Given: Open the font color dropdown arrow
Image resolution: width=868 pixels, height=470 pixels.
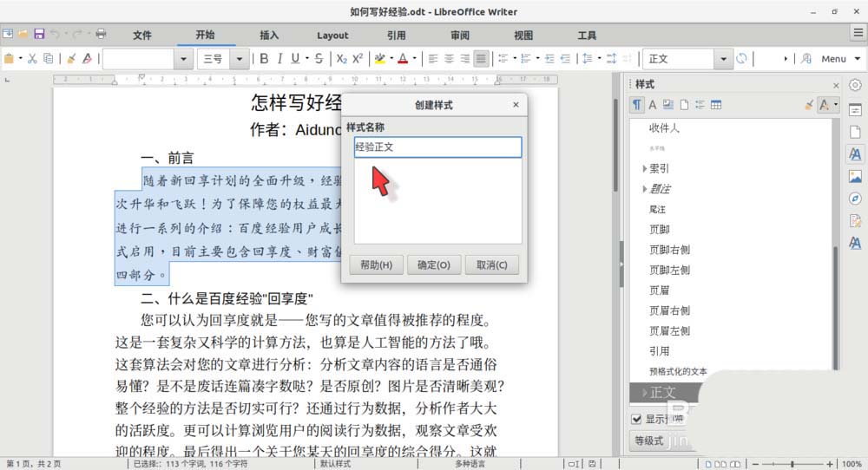Looking at the screenshot, I should [x=414, y=59].
